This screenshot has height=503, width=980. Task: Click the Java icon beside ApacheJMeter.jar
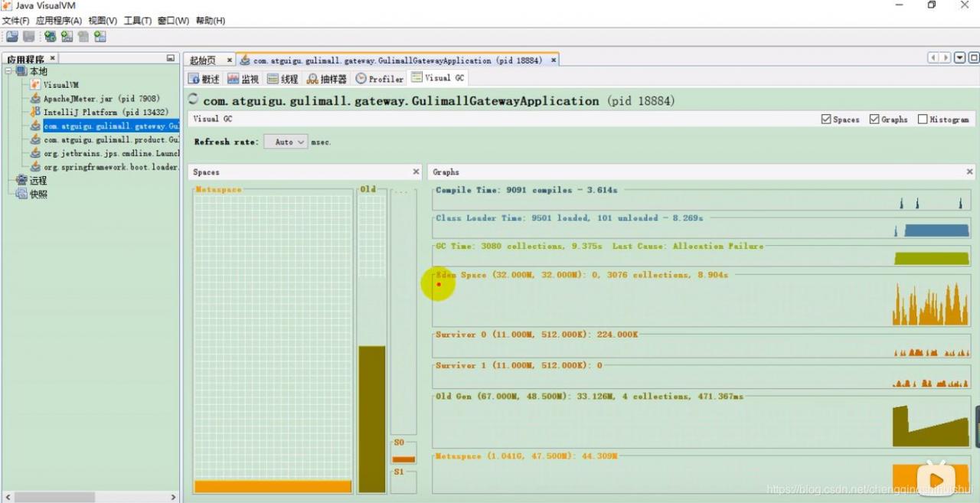tap(35, 99)
